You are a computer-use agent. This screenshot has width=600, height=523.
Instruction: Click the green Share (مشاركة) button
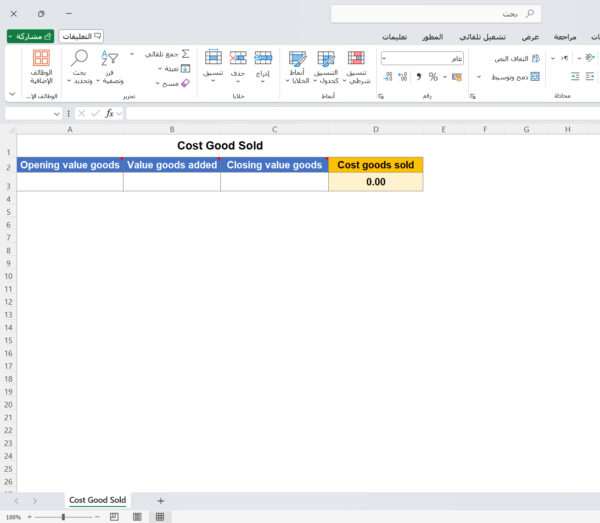click(x=31, y=36)
